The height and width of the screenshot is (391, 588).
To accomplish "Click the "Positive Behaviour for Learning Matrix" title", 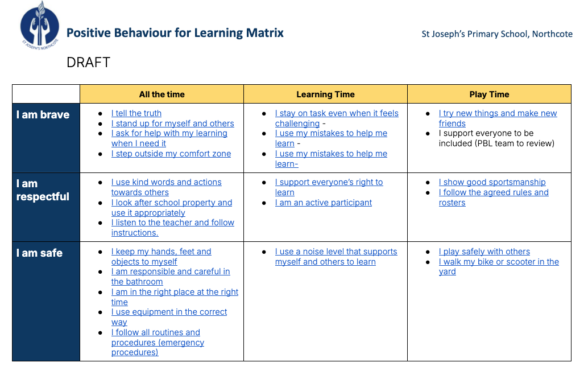I will click(175, 33).
